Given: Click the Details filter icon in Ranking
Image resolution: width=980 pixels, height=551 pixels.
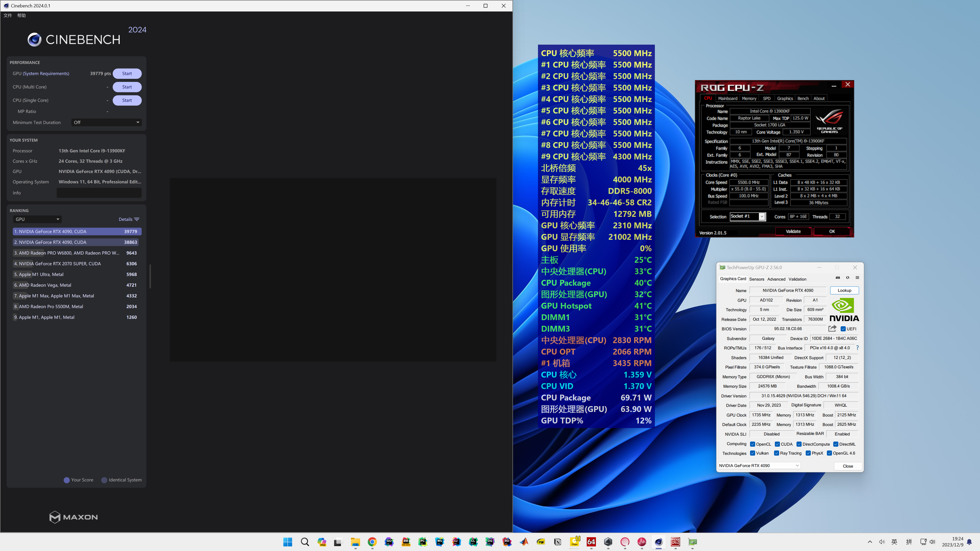Looking at the screenshot, I should click(x=137, y=219).
